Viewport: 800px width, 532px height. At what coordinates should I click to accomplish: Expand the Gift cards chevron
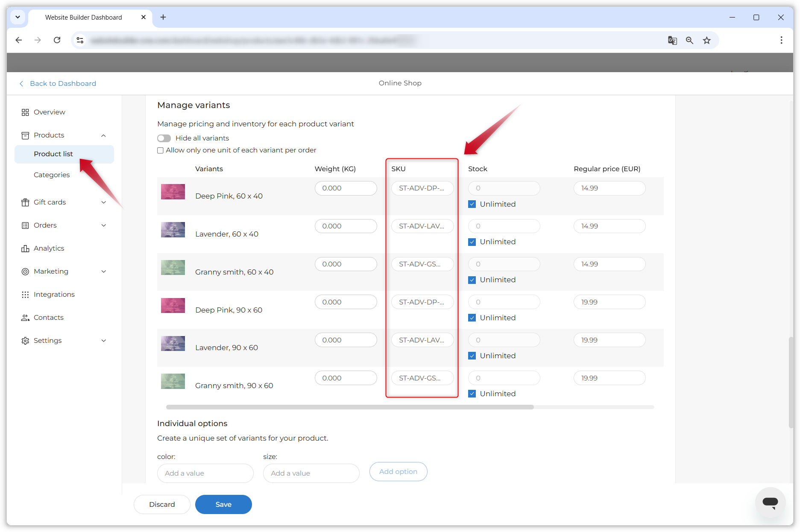pyautogui.click(x=103, y=202)
